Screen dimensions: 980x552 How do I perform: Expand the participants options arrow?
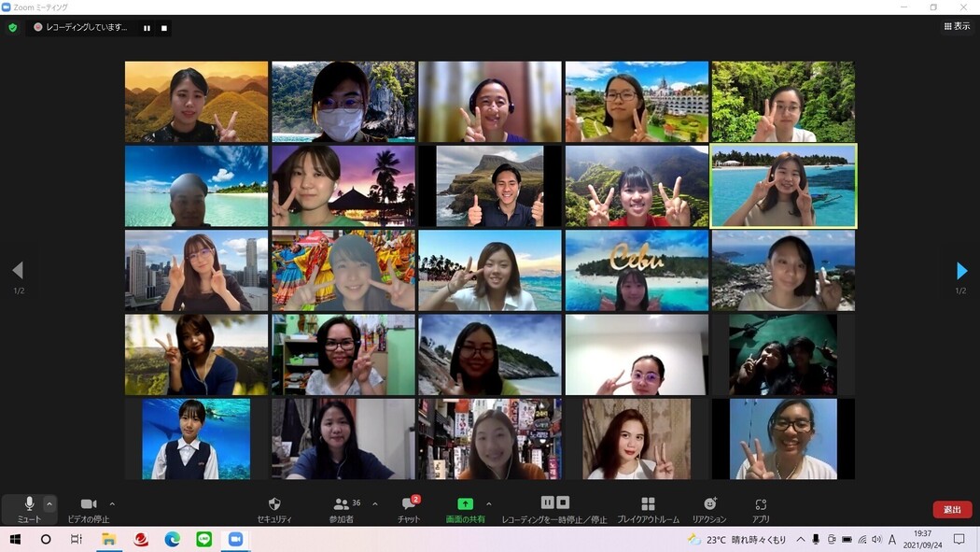[375, 503]
